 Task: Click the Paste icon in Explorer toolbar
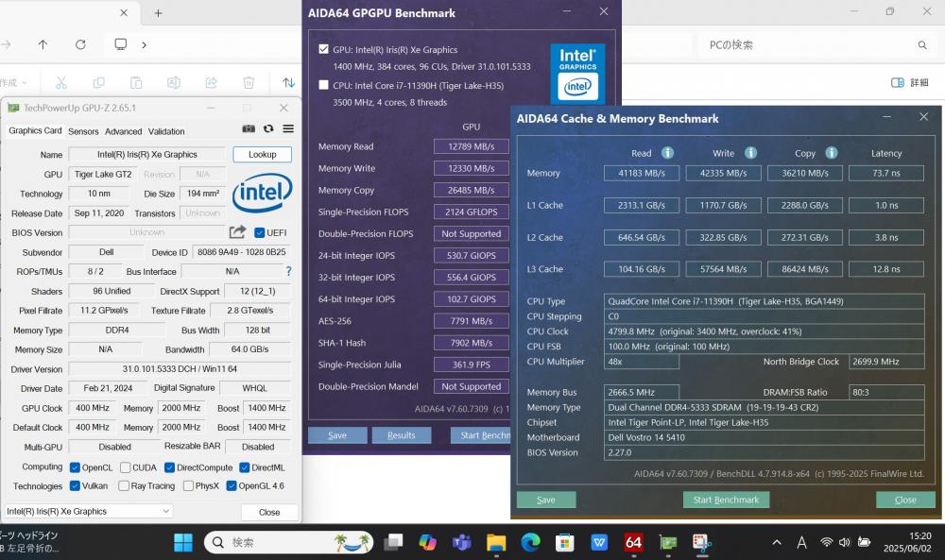[136, 82]
